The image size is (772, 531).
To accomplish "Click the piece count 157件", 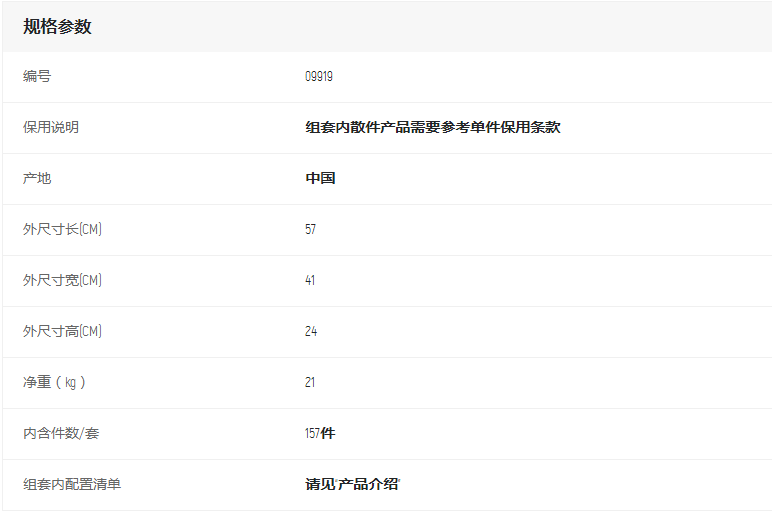I will pyautogui.click(x=320, y=433).
